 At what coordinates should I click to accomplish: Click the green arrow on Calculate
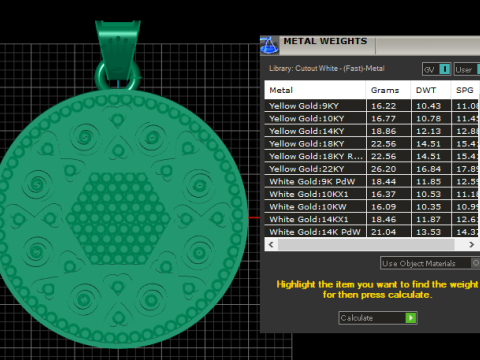(x=411, y=318)
